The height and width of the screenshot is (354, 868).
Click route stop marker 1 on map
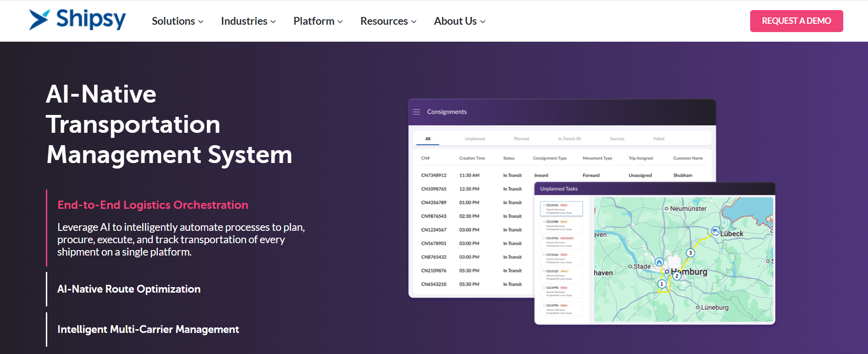pyautogui.click(x=662, y=284)
